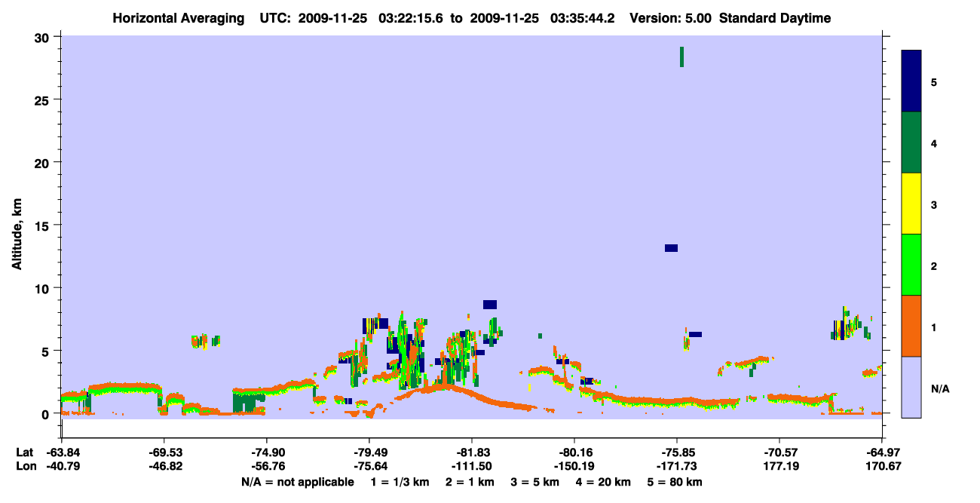The height and width of the screenshot is (503, 980).
Task: Click longitude value -171.73
Action: pyautogui.click(x=677, y=466)
